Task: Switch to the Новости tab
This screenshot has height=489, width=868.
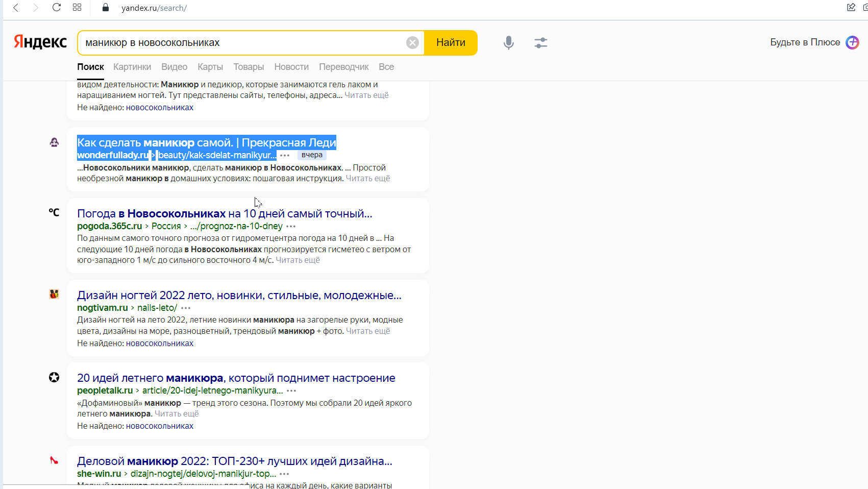Action: [291, 67]
